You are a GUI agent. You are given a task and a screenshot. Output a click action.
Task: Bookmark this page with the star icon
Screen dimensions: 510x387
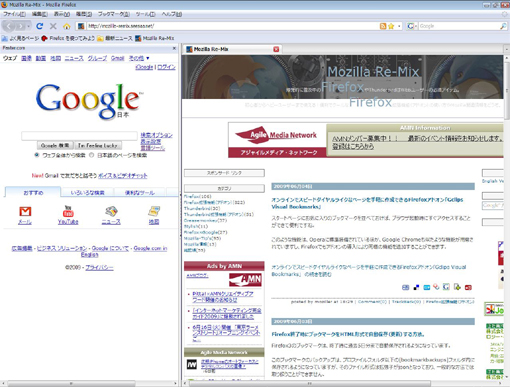point(391,26)
